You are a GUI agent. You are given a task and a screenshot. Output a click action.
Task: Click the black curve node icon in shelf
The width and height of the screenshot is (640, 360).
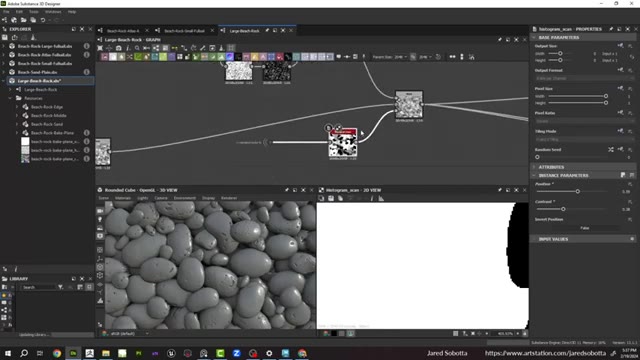[288, 57]
